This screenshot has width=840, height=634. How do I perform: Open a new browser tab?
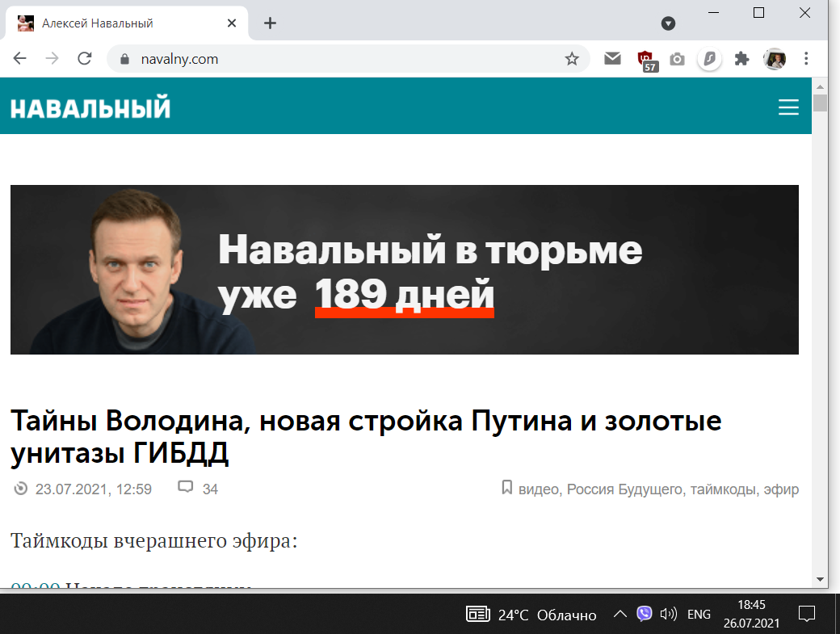(x=270, y=23)
